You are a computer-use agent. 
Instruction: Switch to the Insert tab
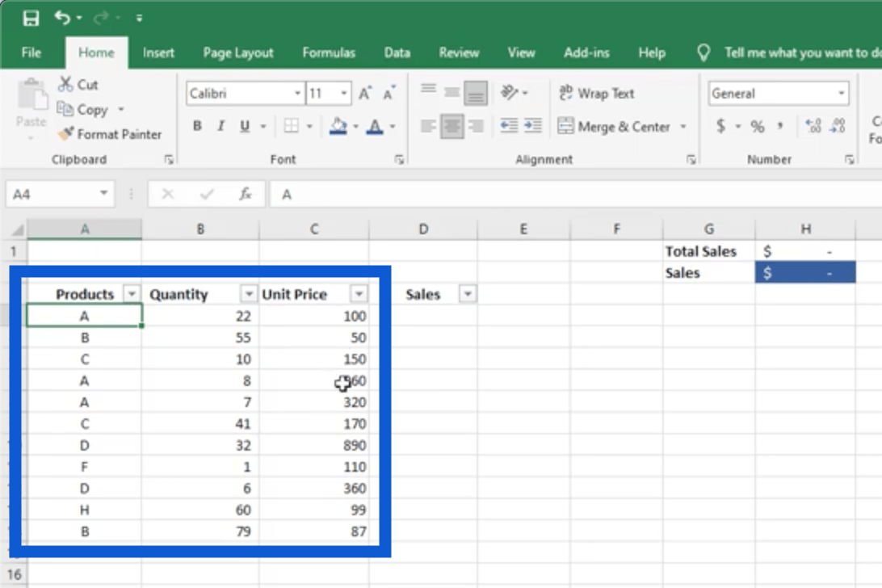158,52
